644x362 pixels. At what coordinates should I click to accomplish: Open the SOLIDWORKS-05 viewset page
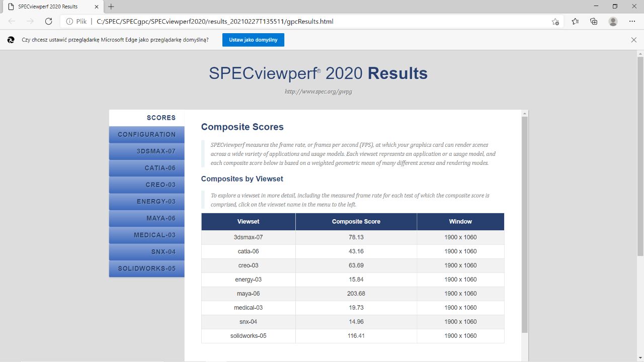(146, 268)
